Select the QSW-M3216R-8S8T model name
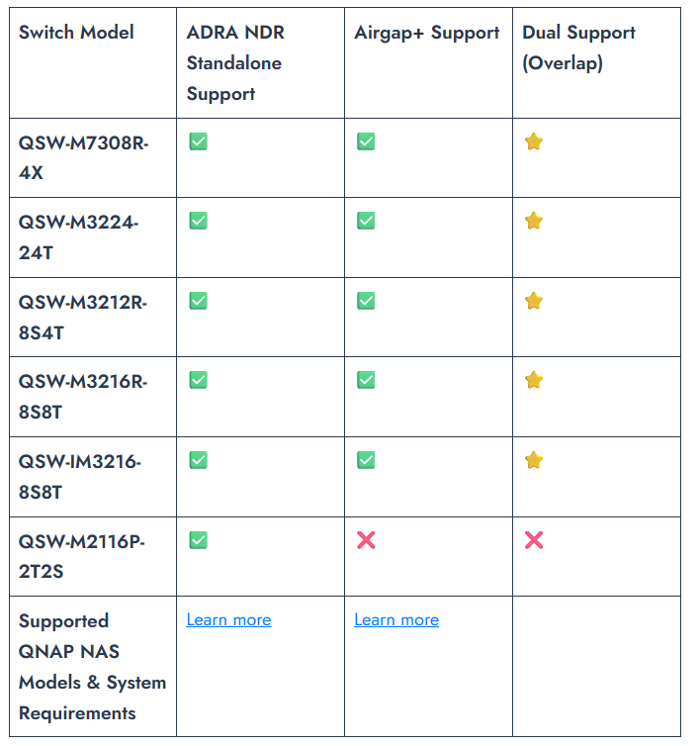700x746 pixels. (x=83, y=397)
